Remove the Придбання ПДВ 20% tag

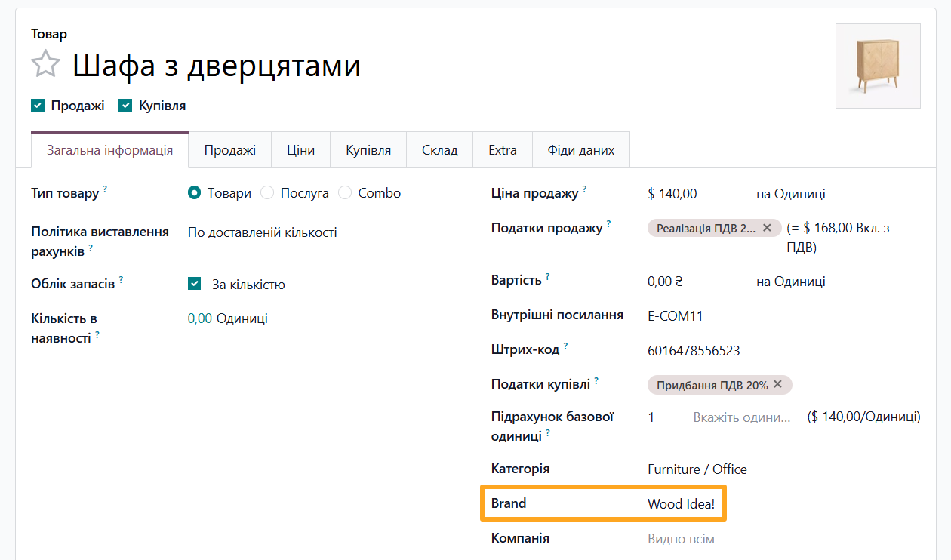[x=778, y=385]
